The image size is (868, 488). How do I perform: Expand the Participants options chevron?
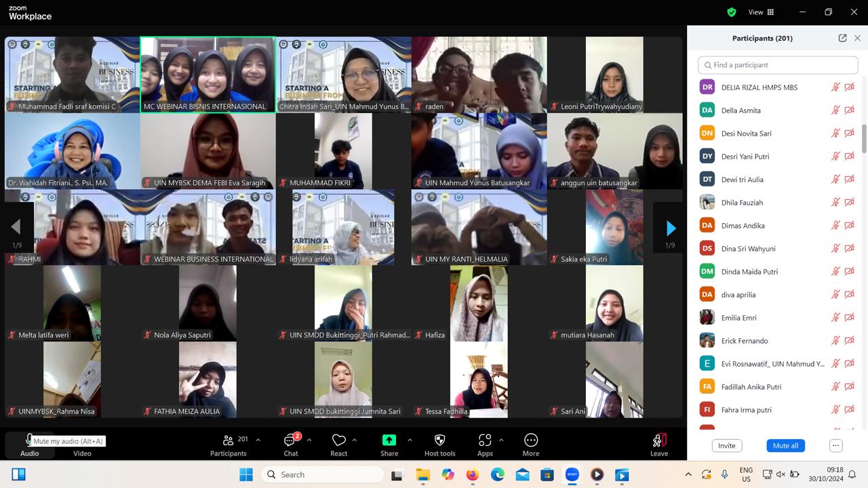coord(258,440)
